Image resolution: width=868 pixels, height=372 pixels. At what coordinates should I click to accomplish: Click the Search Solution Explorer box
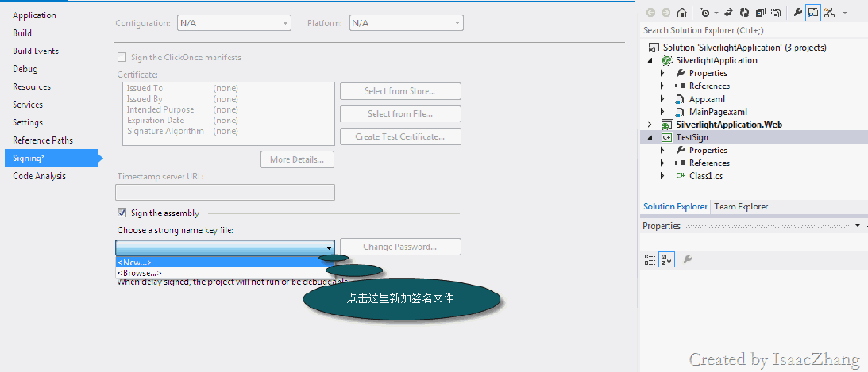[753, 30]
